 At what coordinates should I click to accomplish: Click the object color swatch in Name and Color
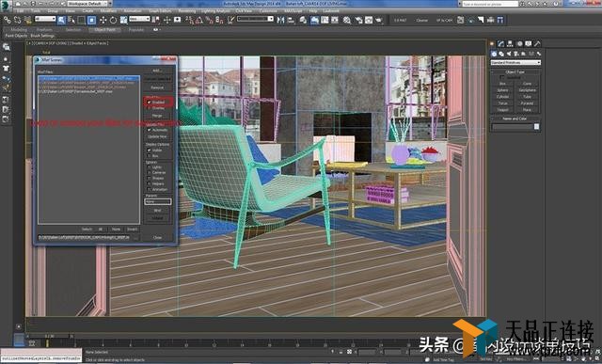coord(536,127)
